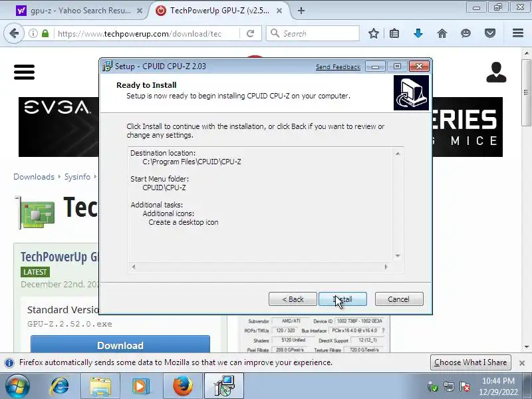
Task: Click 'Create a desktop icon' text
Action: (184, 222)
